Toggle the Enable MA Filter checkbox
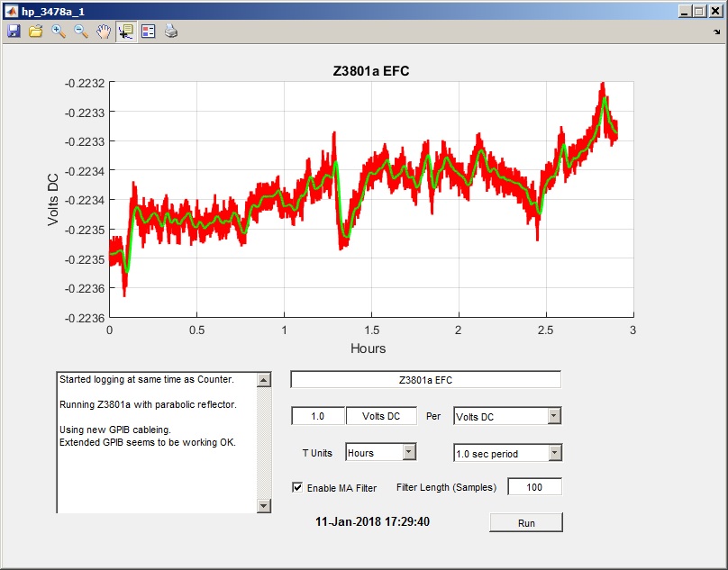This screenshot has width=728, height=570. [x=297, y=487]
